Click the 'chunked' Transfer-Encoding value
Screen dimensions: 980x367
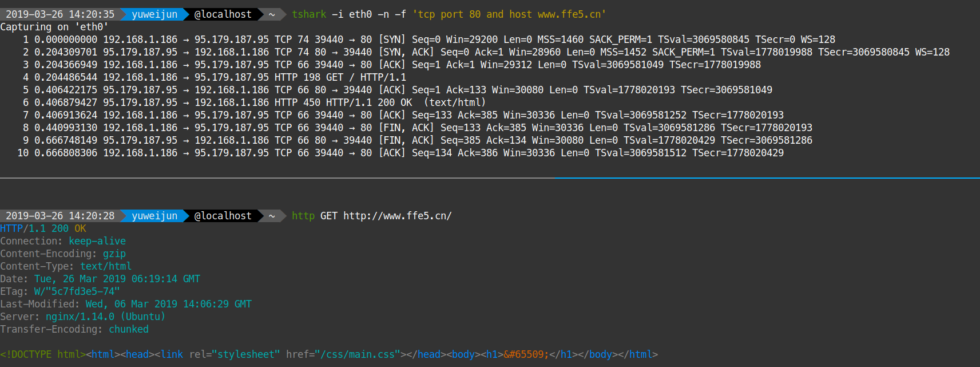pos(129,329)
